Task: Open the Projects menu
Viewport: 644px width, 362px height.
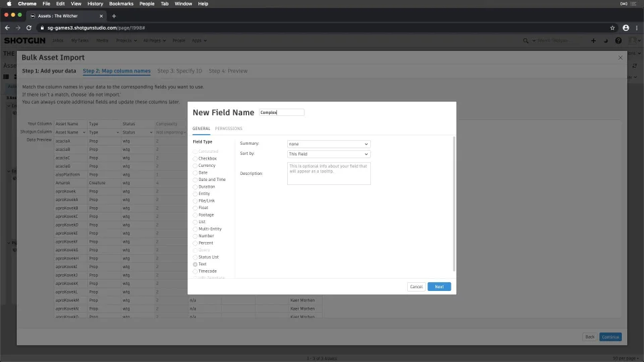Action: click(126, 41)
